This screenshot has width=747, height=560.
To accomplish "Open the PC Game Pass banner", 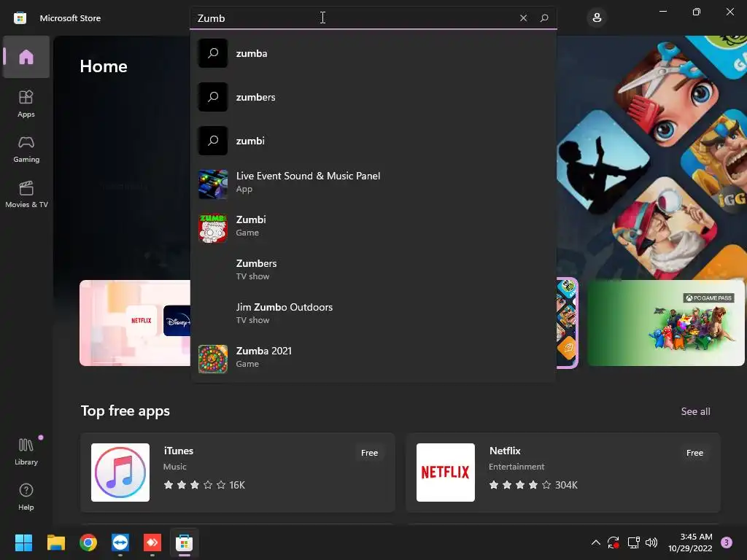I will (665, 323).
